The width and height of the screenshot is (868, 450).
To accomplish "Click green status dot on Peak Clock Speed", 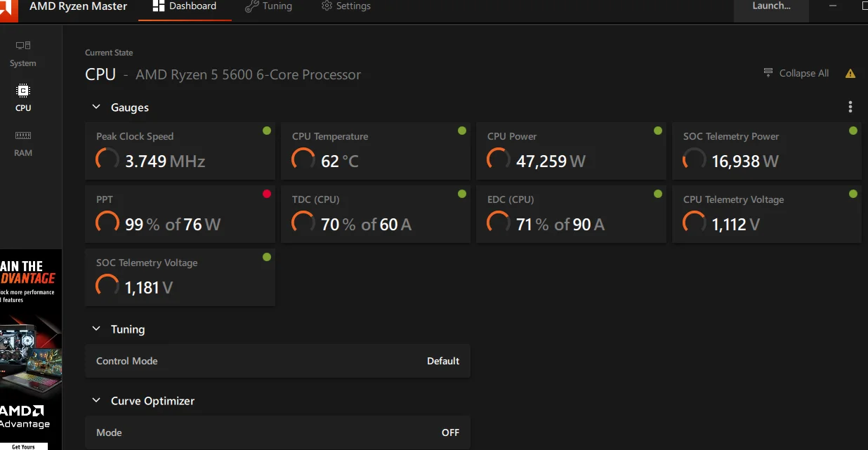I will [267, 131].
